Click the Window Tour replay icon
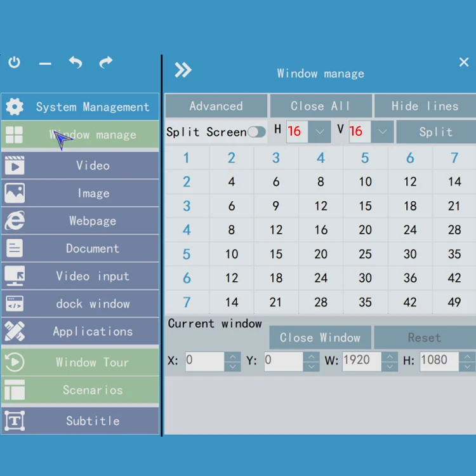 (15, 362)
